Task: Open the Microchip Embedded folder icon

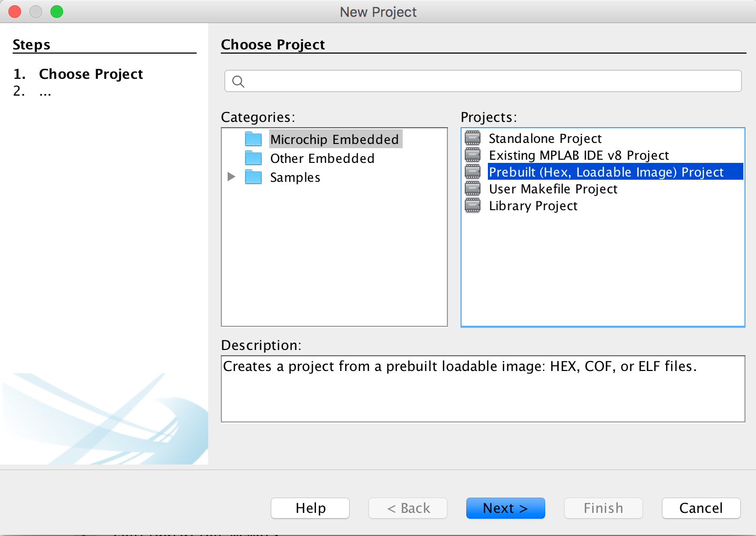Action: pos(253,138)
